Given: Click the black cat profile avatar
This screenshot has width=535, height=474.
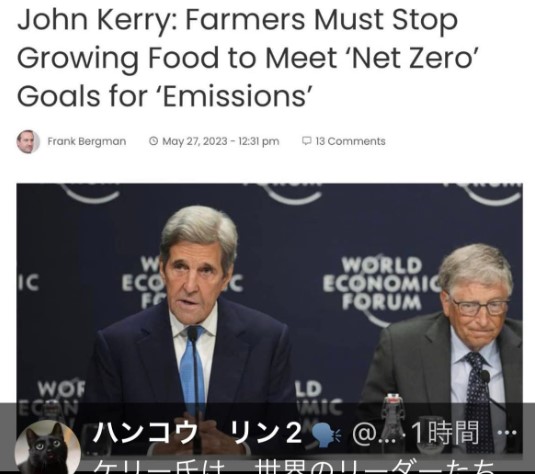Looking at the screenshot, I should point(47,447).
